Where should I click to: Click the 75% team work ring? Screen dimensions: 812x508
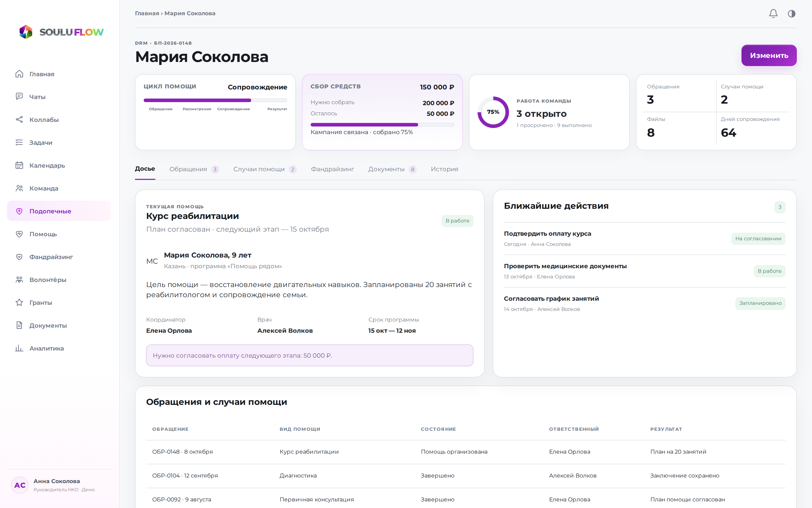coord(493,112)
